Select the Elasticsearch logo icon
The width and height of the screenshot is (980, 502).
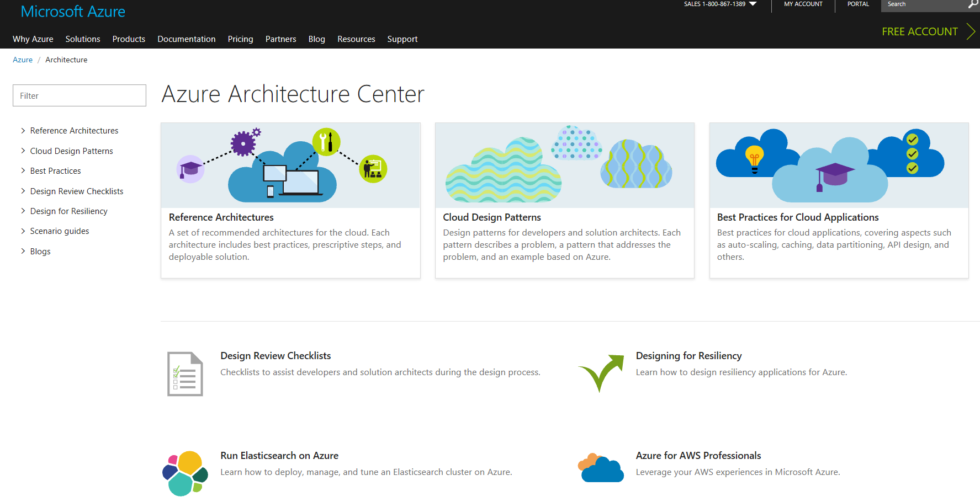[185, 473]
